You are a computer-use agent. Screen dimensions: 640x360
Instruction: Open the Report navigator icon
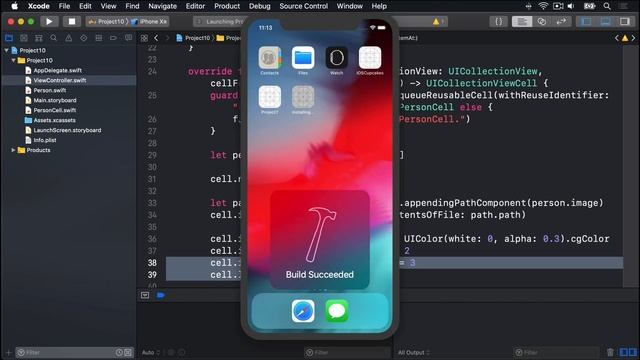point(128,38)
